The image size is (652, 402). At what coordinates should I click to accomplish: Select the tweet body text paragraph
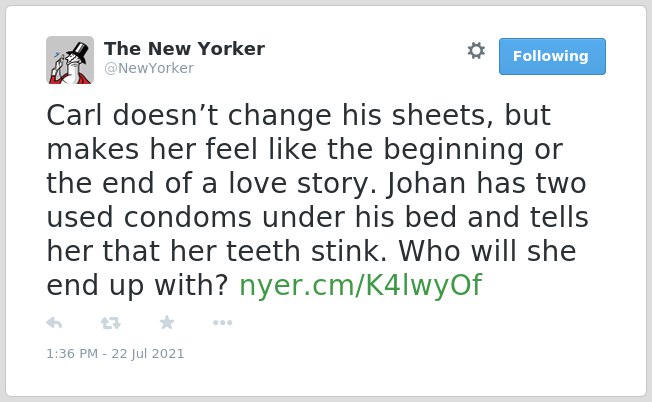317,200
